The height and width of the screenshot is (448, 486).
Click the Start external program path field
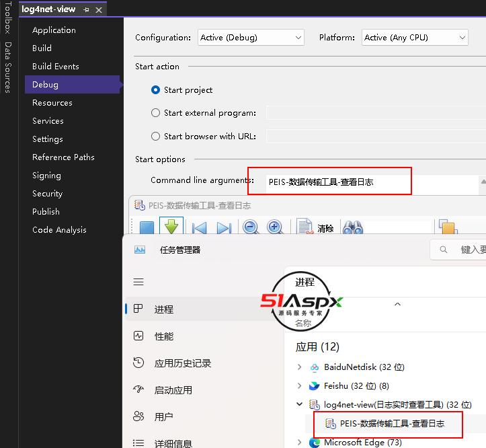(376, 112)
